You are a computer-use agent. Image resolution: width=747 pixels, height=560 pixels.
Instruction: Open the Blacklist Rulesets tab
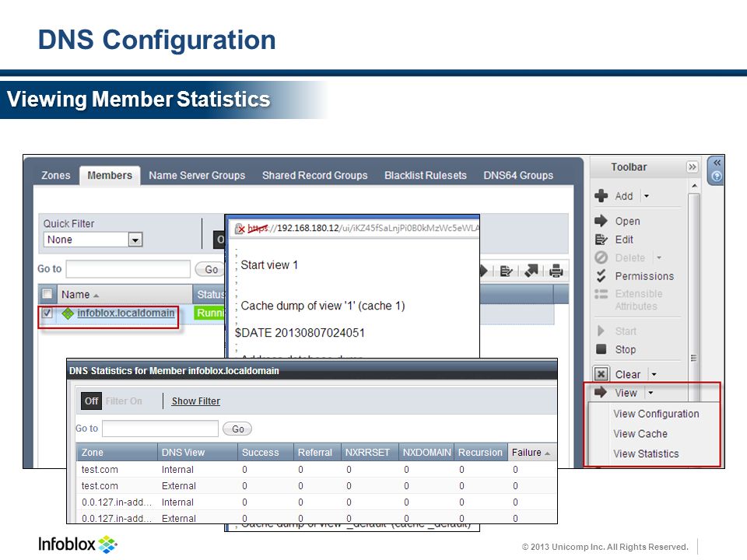point(426,175)
